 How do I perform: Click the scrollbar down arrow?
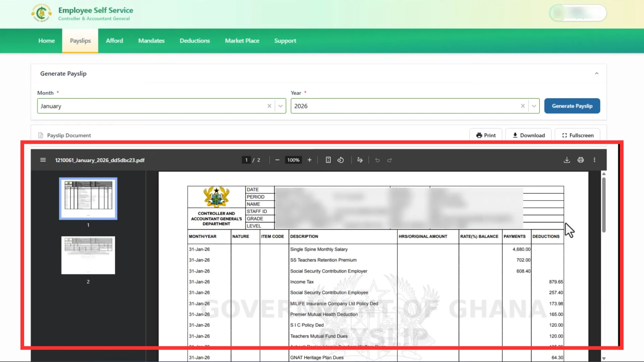(604, 358)
